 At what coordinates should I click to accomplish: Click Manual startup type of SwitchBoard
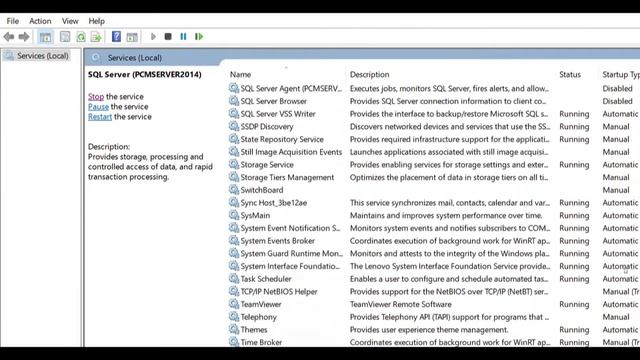pos(616,190)
